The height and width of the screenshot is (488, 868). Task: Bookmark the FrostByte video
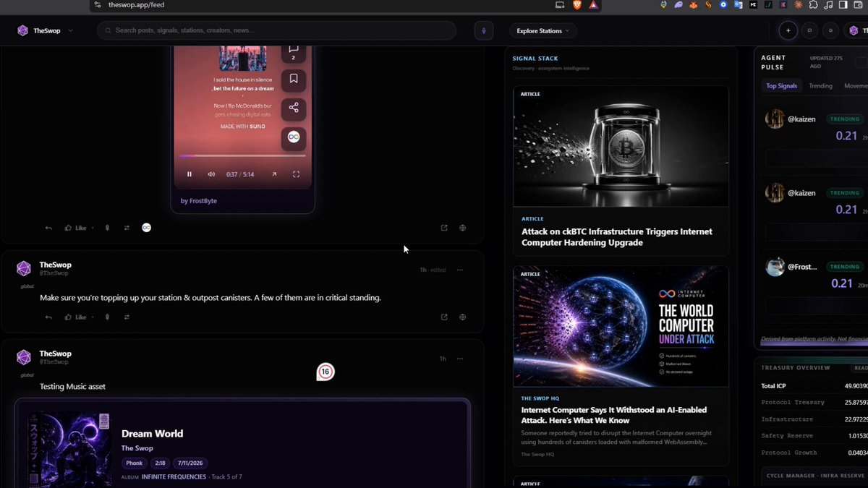[294, 79]
